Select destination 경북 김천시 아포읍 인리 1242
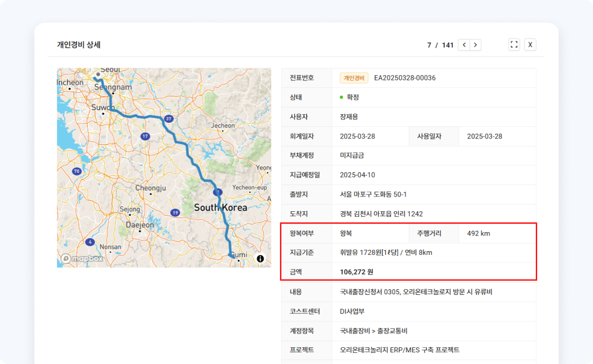This screenshot has width=593, height=364. (381, 214)
